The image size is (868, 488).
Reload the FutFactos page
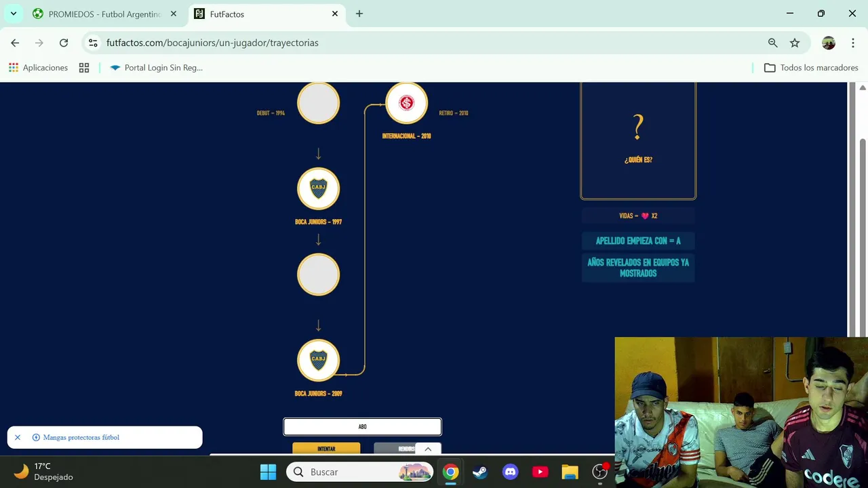pyautogui.click(x=64, y=43)
